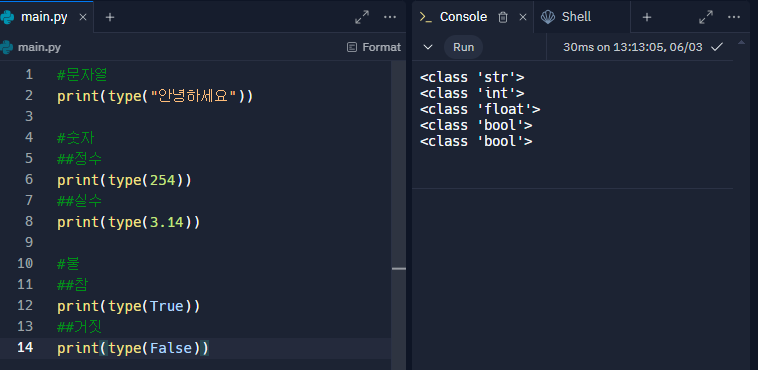Close the main.py editor tab
Viewport: 758px width, 370px height.
pyautogui.click(x=83, y=17)
